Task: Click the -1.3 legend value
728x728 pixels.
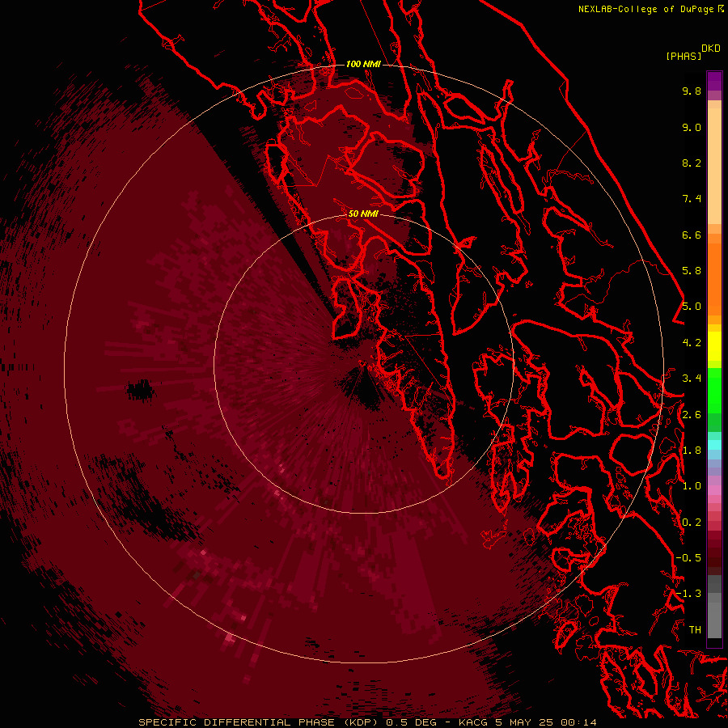Action: [x=688, y=594]
